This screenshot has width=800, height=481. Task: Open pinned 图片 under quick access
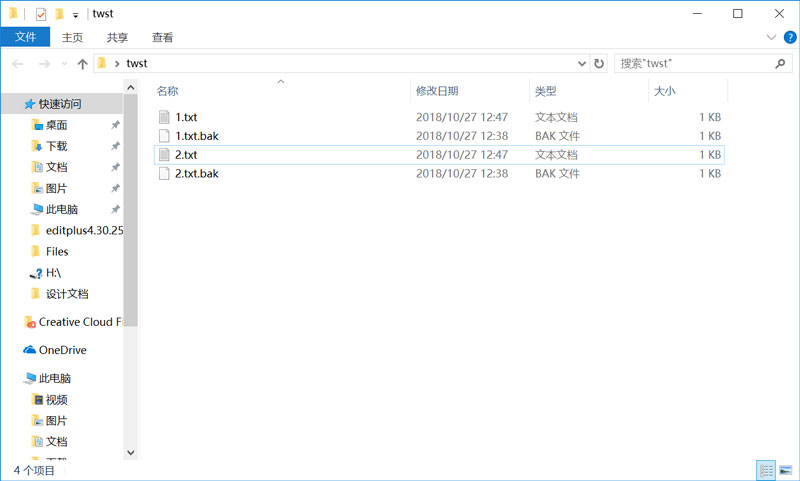tap(56, 188)
